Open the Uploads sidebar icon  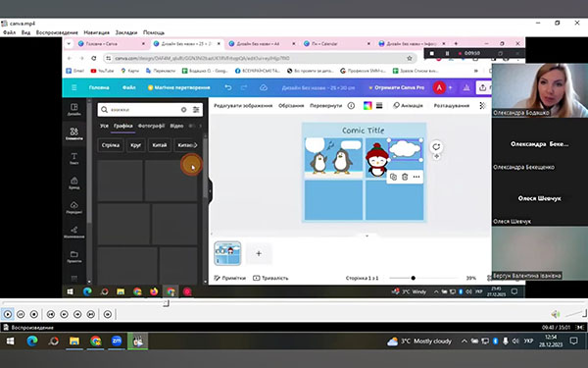[73, 207]
